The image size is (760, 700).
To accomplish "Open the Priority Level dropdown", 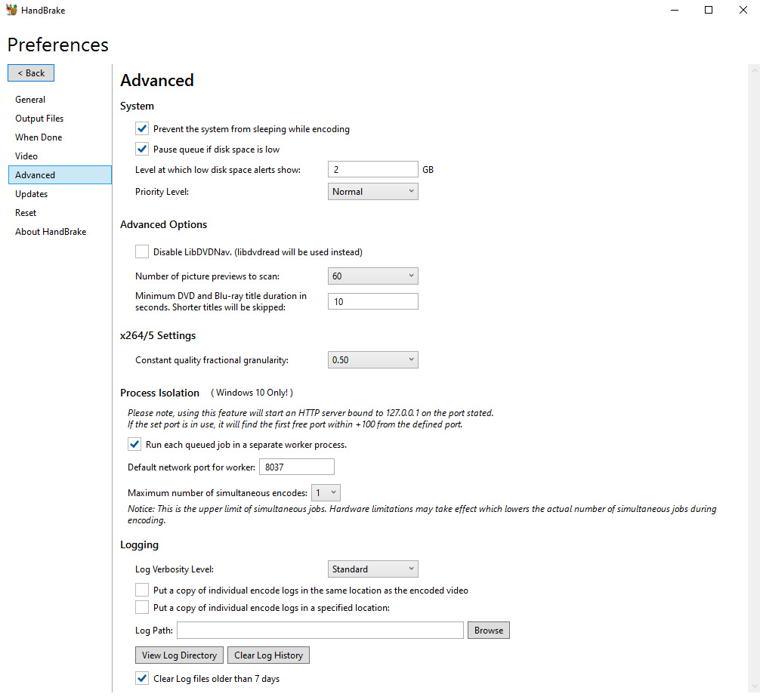I will pos(372,191).
